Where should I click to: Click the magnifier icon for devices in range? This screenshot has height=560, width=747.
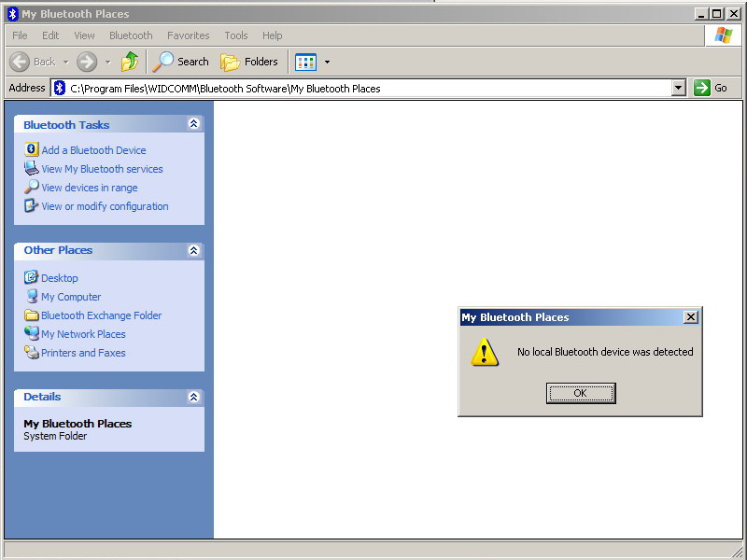pos(32,187)
